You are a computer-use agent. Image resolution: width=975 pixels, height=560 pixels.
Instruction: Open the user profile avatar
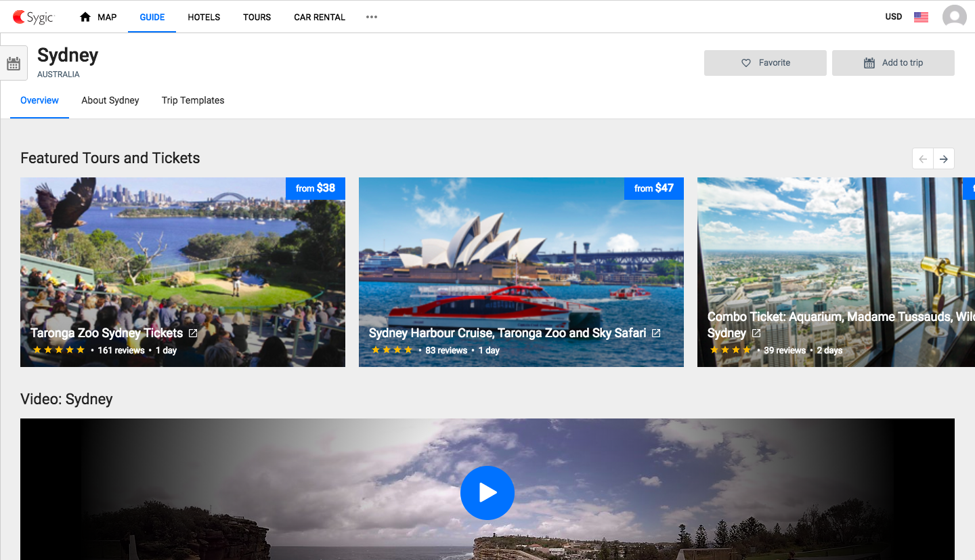(x=955, y=17)
